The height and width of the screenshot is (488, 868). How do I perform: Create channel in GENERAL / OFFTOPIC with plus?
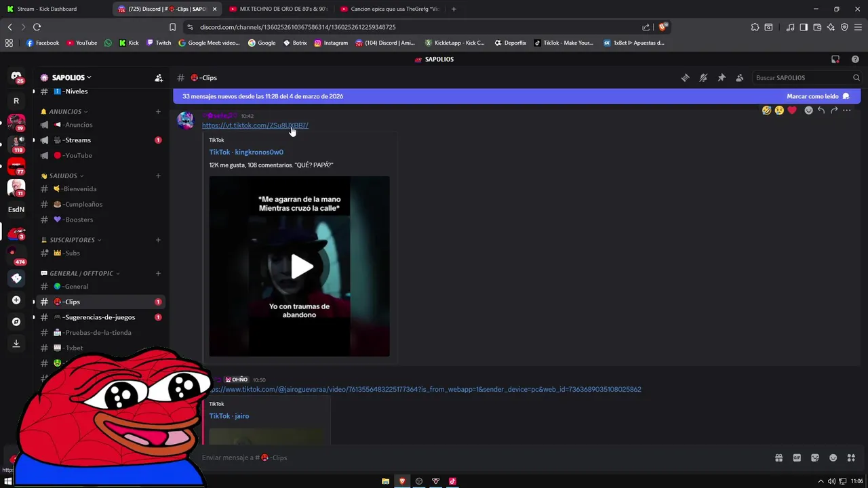(x=158, y=273)
